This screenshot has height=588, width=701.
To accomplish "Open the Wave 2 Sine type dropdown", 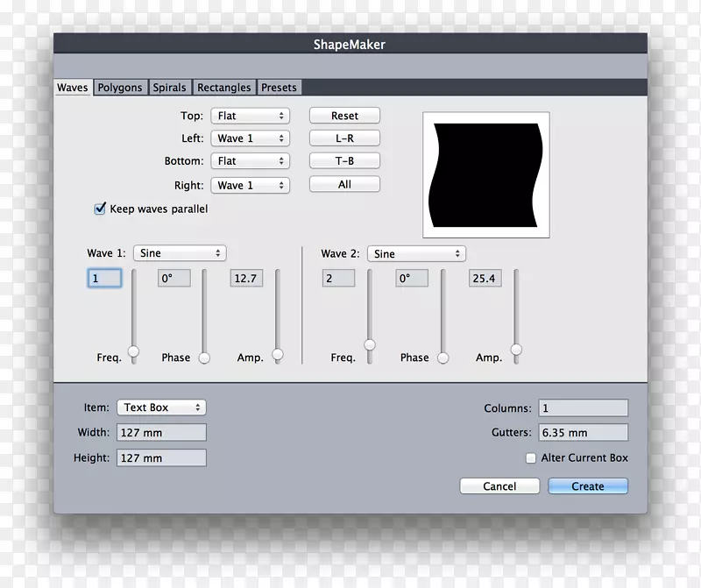I will point(416,254).
